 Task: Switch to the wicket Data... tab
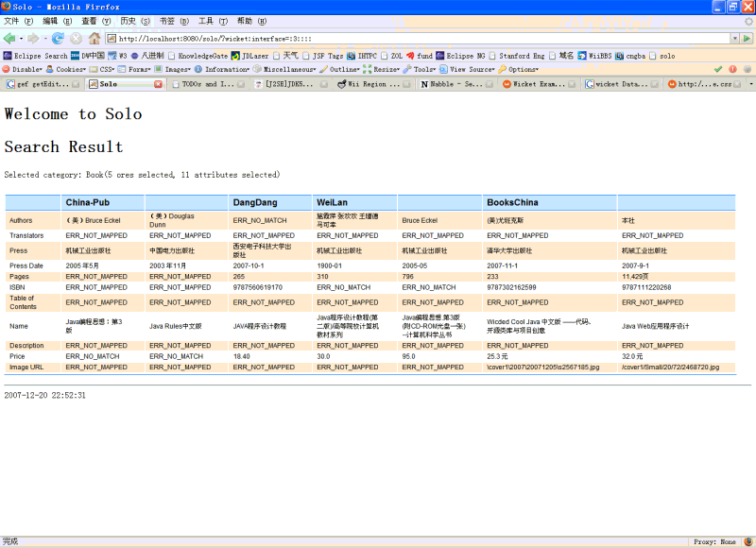tap(622, 84)
